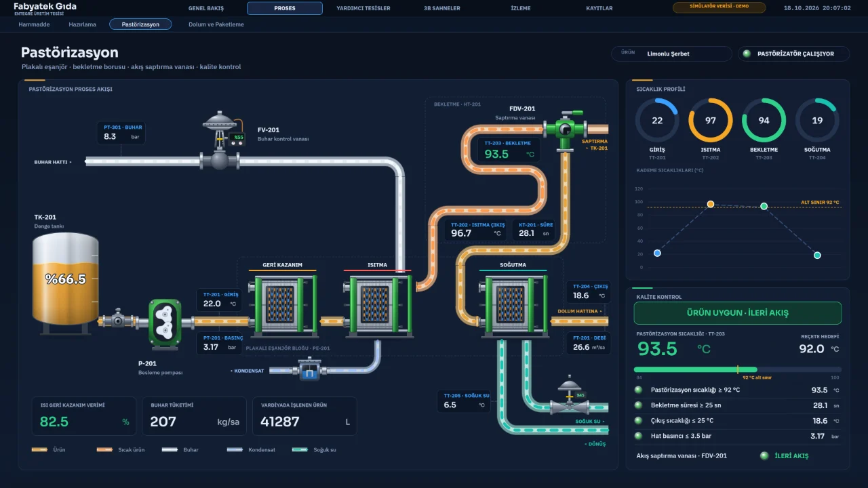The height and width of the screenshot is (488, 868).
Task: Click the pasteurization temperature progress bar
Action: point(737,369)
